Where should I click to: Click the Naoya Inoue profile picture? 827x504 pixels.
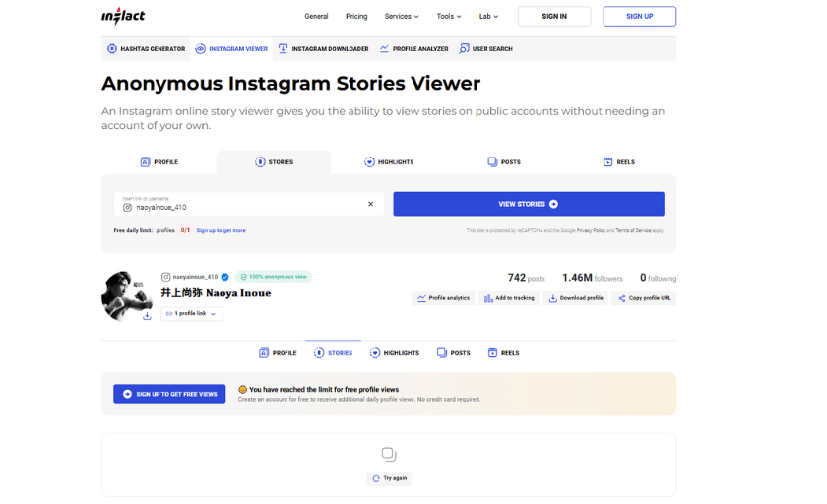[x=127, y=296]
